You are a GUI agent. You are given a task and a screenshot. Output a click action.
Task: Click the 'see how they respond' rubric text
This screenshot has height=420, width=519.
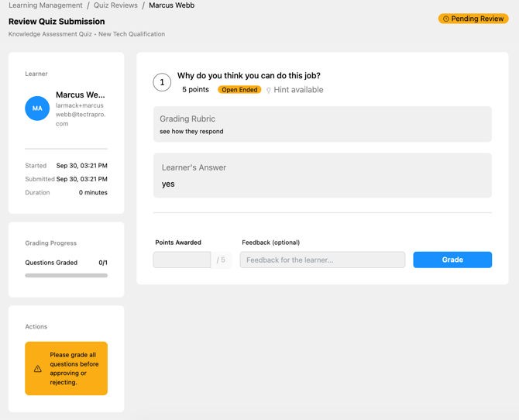191,132
